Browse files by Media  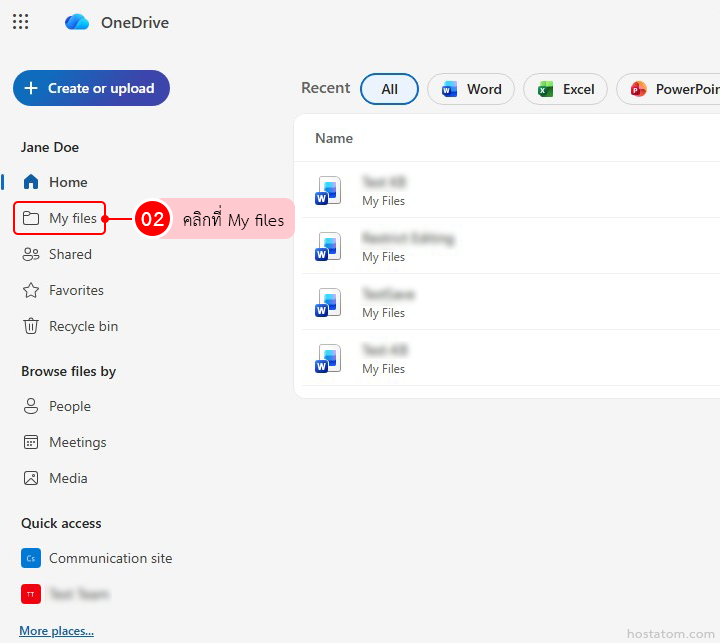(68, 479)
